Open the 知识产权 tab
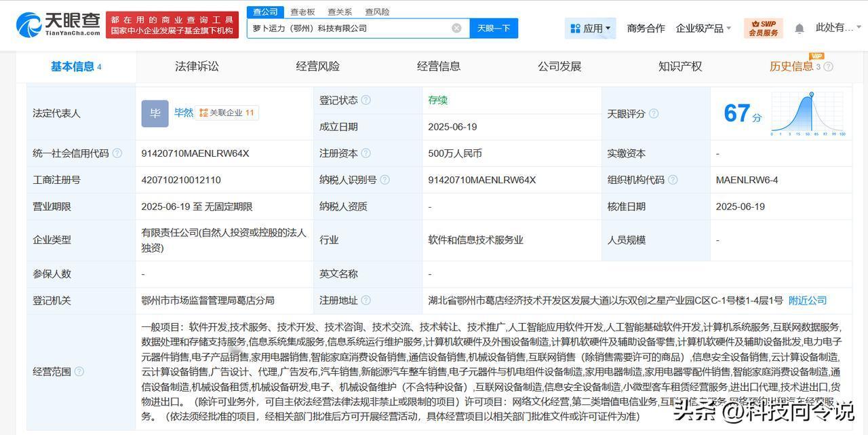 [680, 67]
